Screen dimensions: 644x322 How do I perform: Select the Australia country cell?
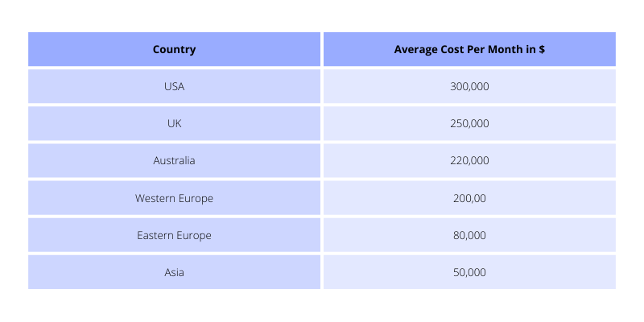pos(174,160)
